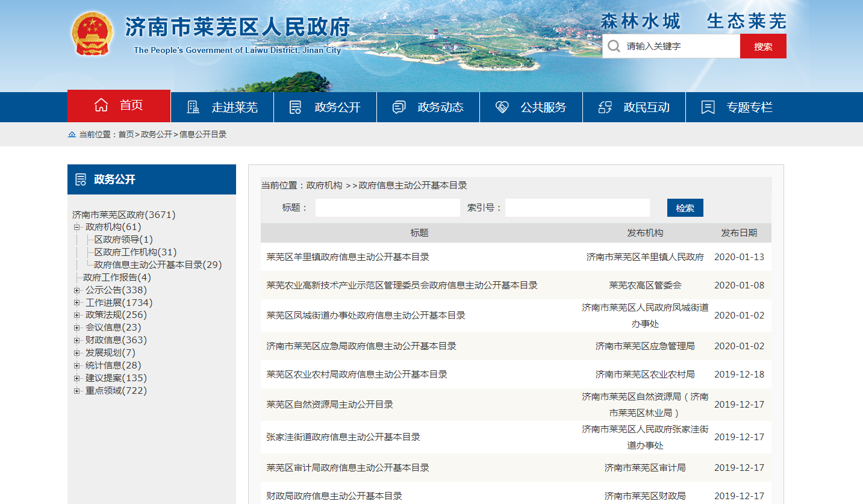The image size is (863, 504).
Task: Open the 走进莱芜 navigation tab
Action: [222, 107]
